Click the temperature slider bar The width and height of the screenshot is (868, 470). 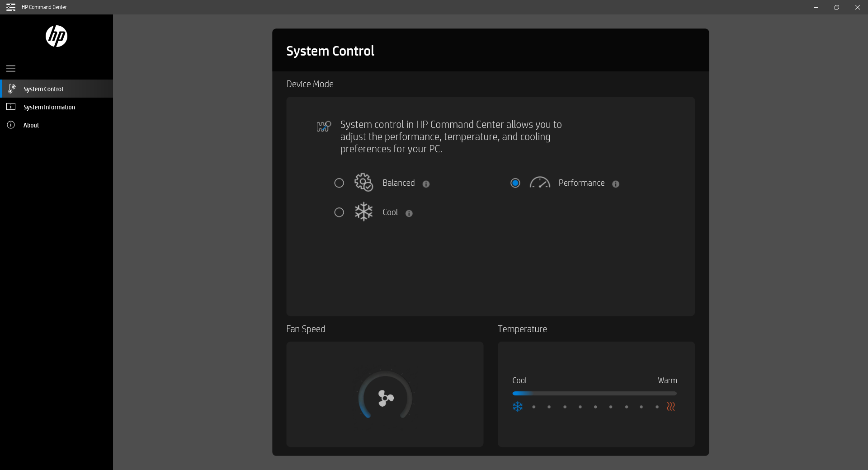[594, 394]
